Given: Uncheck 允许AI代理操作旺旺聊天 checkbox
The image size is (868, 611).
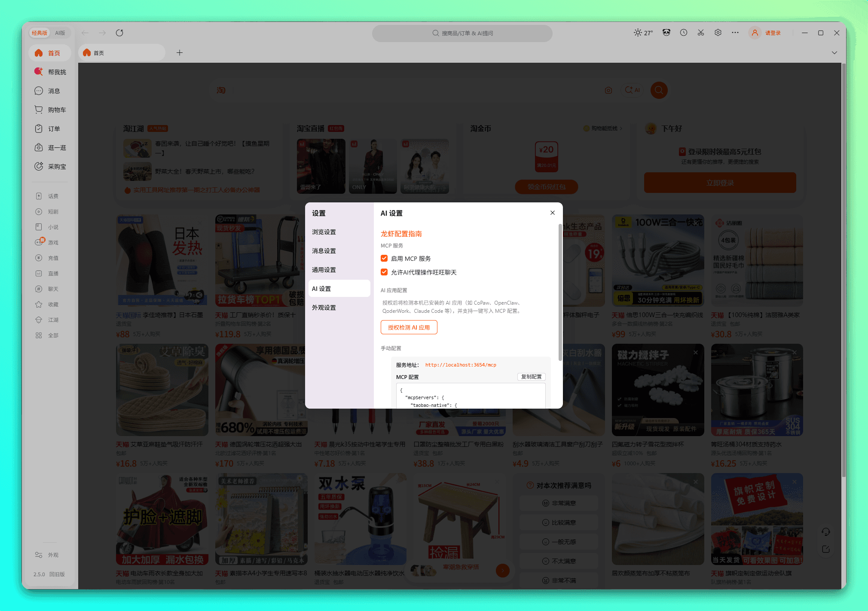Looking at the screenshot, I should (384, 272).
